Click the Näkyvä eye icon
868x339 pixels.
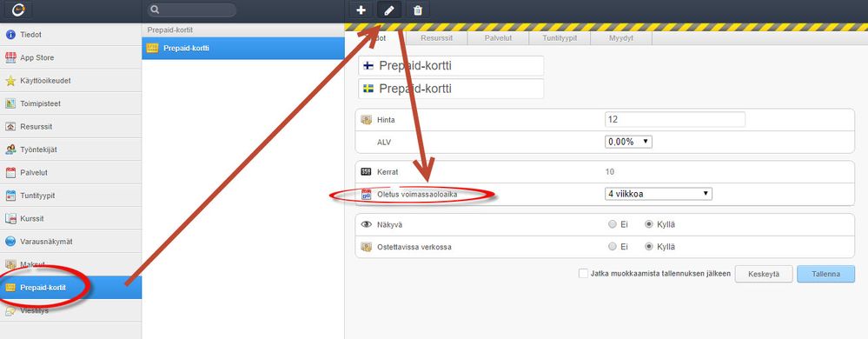(366, 224)
